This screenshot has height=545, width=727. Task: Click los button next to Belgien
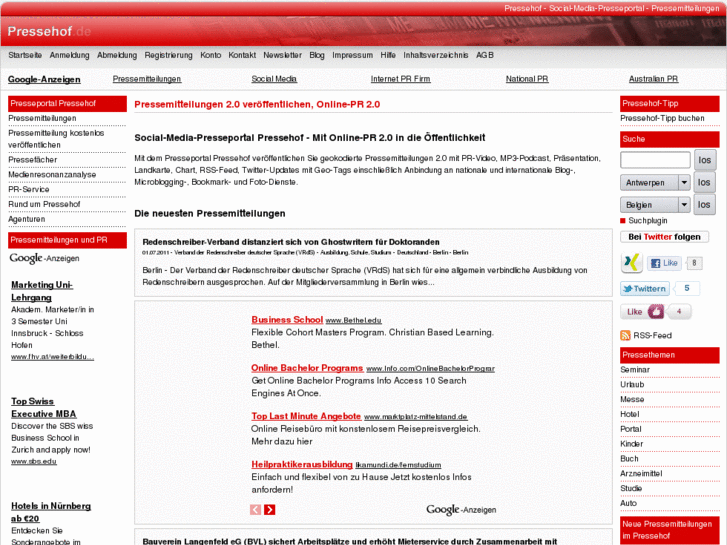[705, 205]
